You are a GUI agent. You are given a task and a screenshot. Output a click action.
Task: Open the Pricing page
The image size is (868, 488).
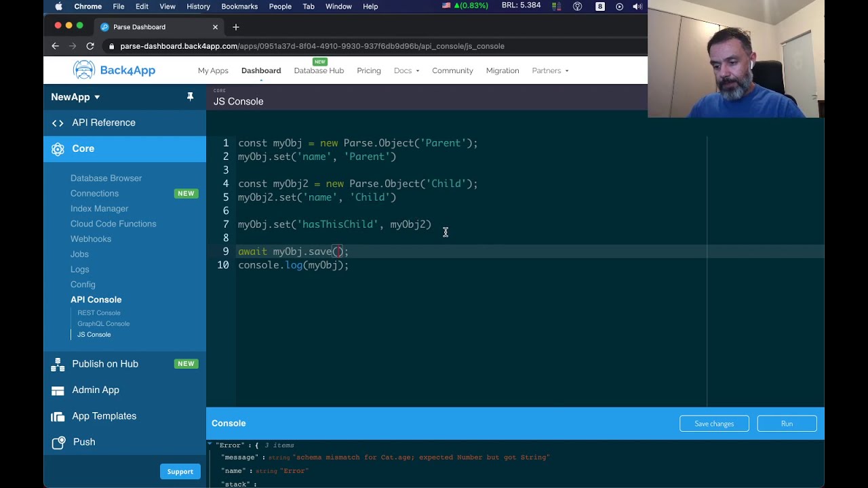pyautogui.click(x=369, y=70)
